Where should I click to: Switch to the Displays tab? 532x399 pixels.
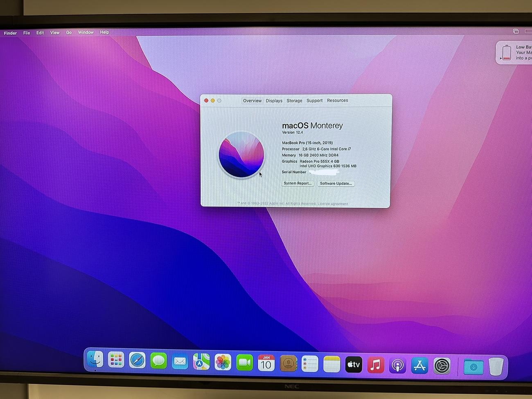pyautogui.click(x=274, y=101)
